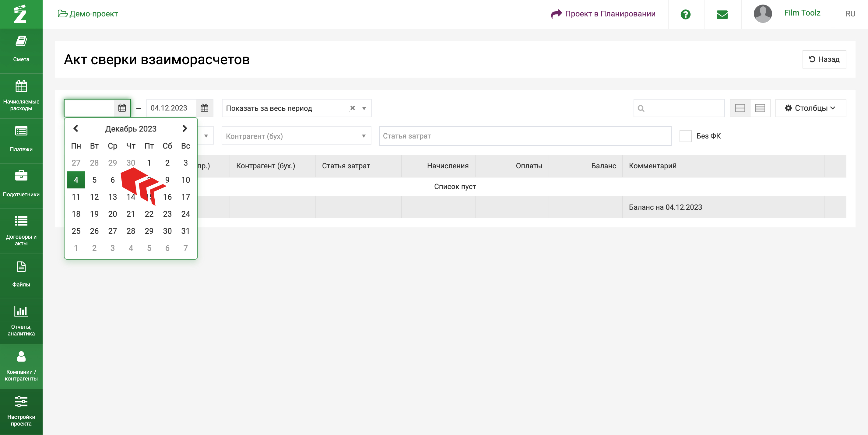Open the Столбцы columns dropdown
868x435 pixels.
810,108
